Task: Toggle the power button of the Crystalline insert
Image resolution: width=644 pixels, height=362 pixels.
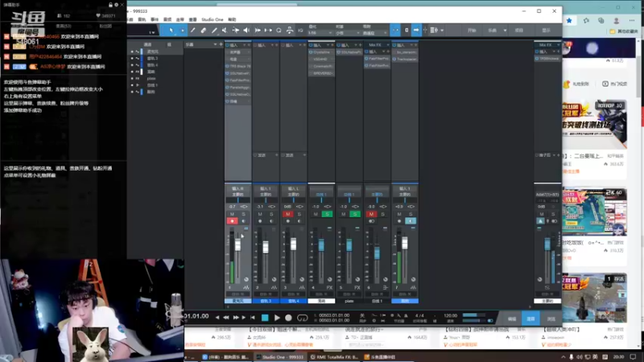Action: click(x=311, y=52)
